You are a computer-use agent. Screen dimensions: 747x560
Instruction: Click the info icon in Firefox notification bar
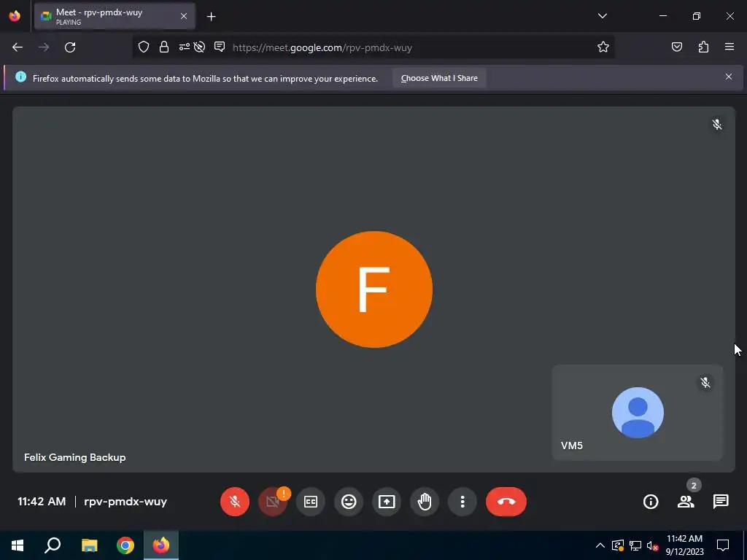tap(20, 77)
